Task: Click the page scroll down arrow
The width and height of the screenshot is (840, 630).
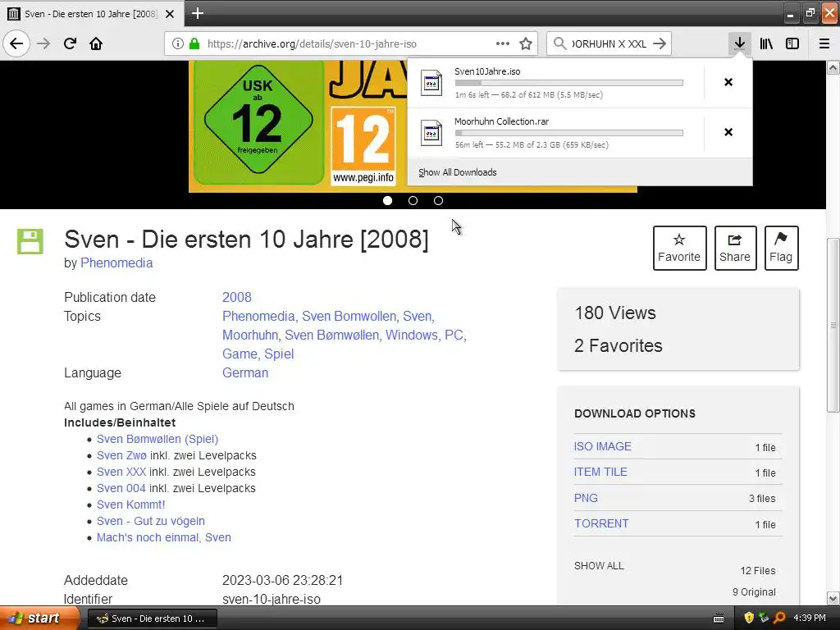Action: (833, 598)
